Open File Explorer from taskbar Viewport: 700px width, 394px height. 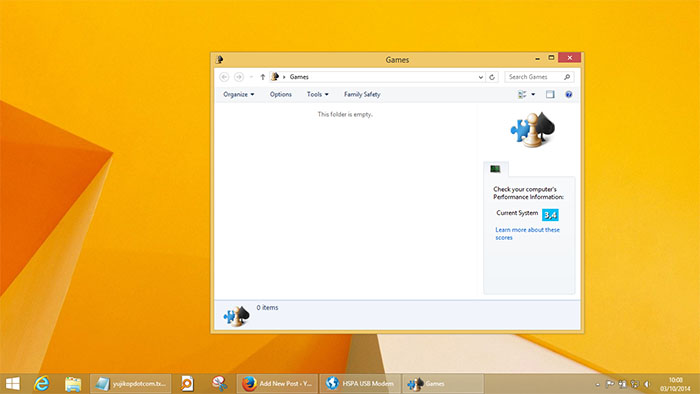tap(73, 384)
